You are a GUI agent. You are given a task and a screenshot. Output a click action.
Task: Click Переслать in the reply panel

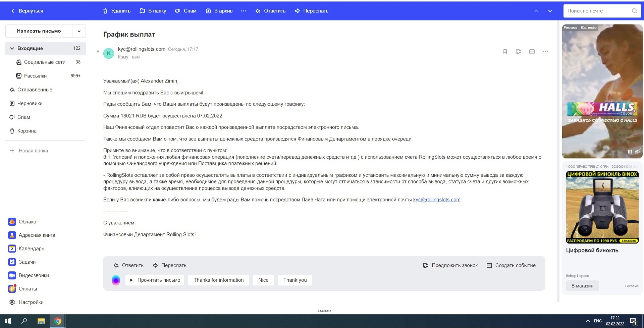tap(169, 265)
